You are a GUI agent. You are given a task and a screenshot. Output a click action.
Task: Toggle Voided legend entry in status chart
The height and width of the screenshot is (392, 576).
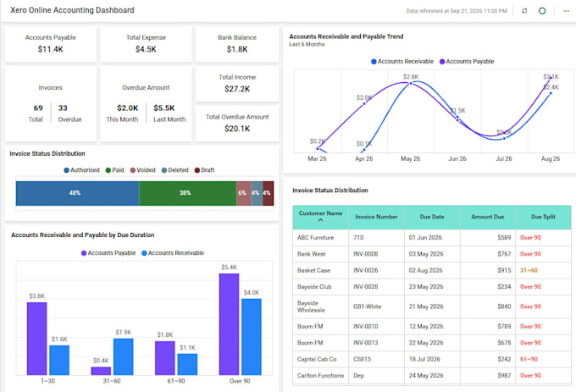click(x=143, y=170)
